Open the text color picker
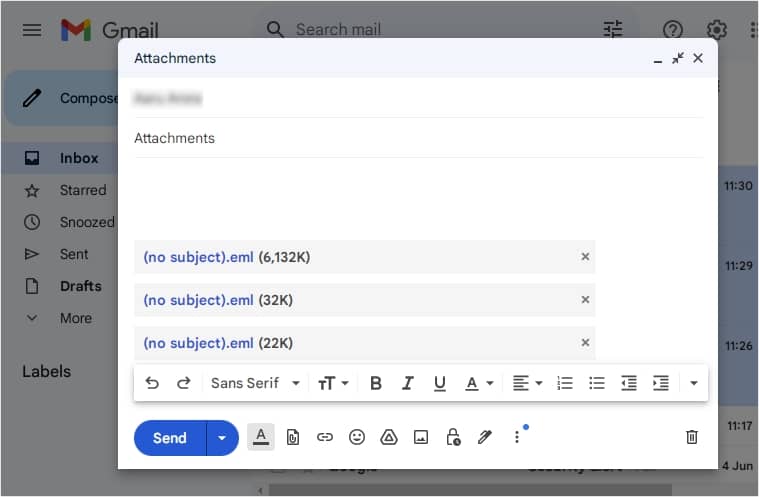 (479, 383)
